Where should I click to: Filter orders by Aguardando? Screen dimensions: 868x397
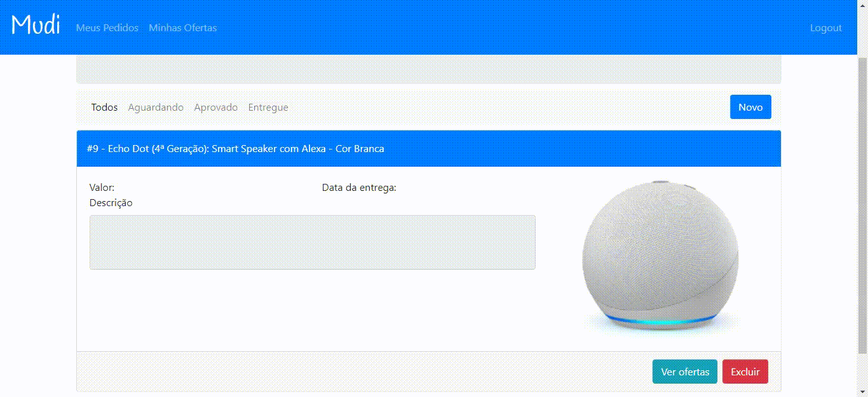tap(156, 107)
